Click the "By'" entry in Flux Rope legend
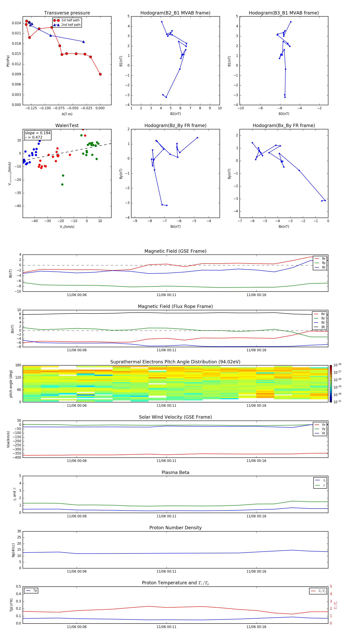Image resolution: width=351 pixels, height=644 pixels. pos(320,318)
